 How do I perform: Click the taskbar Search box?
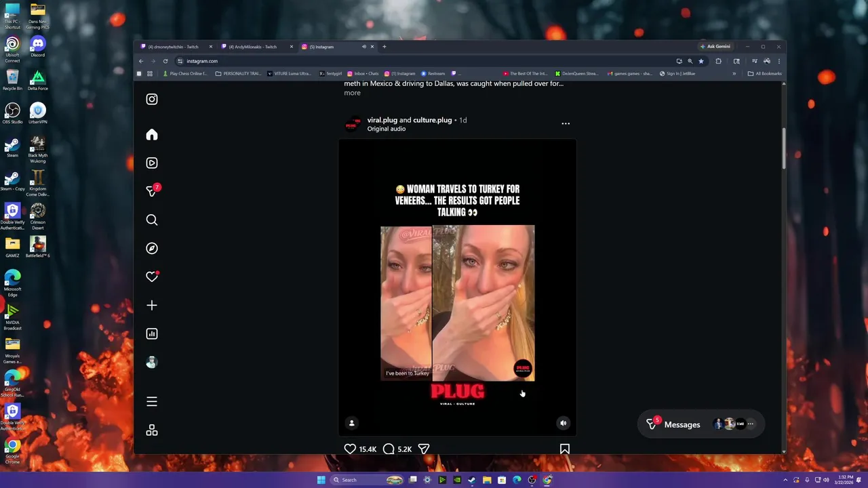[367, 480]
